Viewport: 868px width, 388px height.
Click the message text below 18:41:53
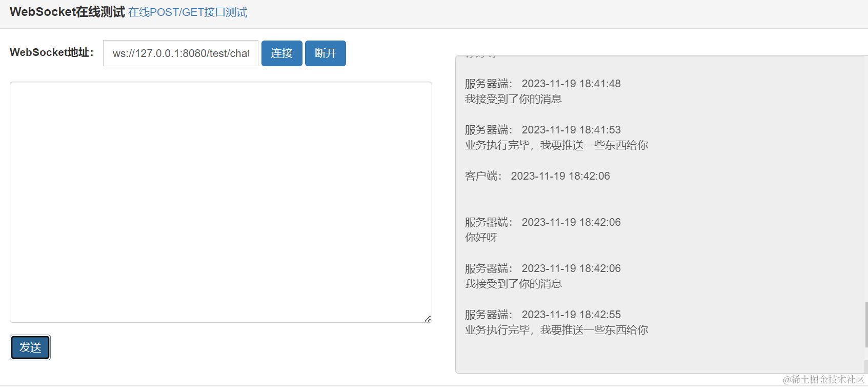[x=556, y=145]
